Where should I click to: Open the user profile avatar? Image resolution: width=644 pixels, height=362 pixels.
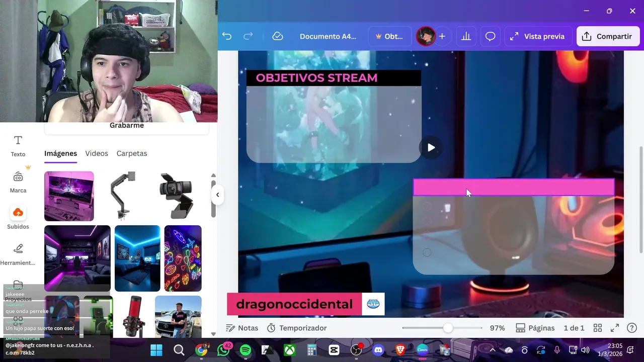click(426, 36)
